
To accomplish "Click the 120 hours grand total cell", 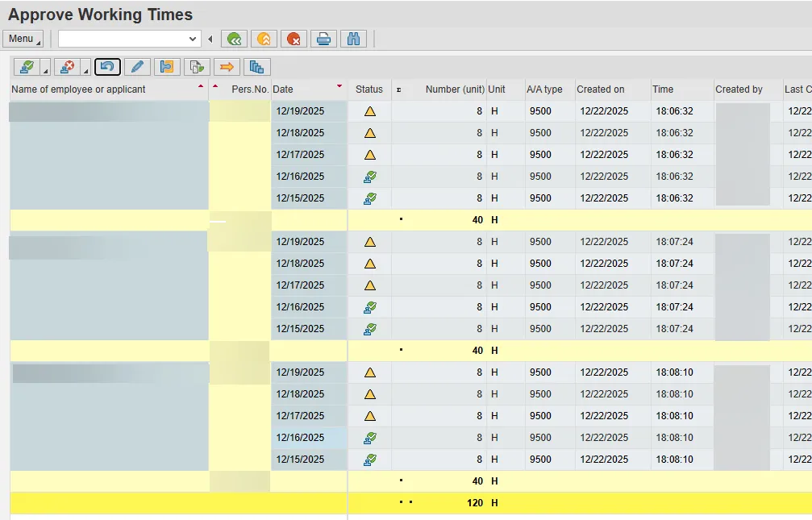I will pyautogui.click(x=474, y=503).
